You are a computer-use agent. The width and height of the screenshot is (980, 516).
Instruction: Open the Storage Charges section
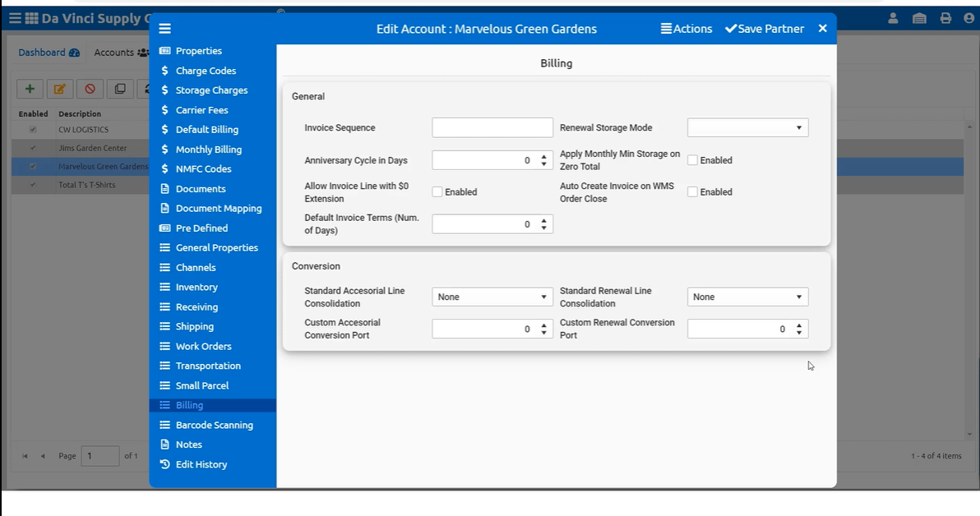point(211,90)
